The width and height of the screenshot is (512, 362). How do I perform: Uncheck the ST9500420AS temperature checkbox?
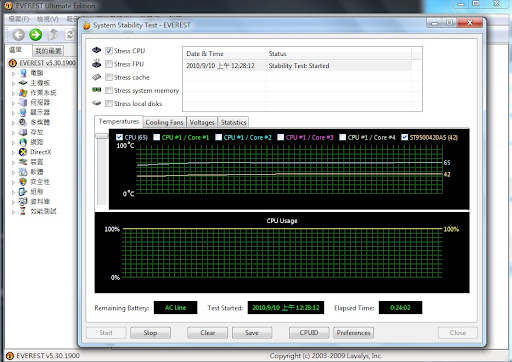pos(404,137)
